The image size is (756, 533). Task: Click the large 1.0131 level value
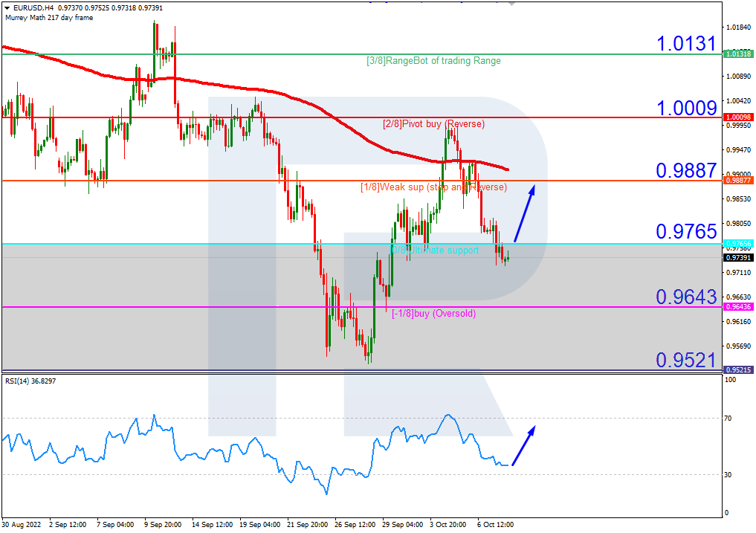click(685, 43)
